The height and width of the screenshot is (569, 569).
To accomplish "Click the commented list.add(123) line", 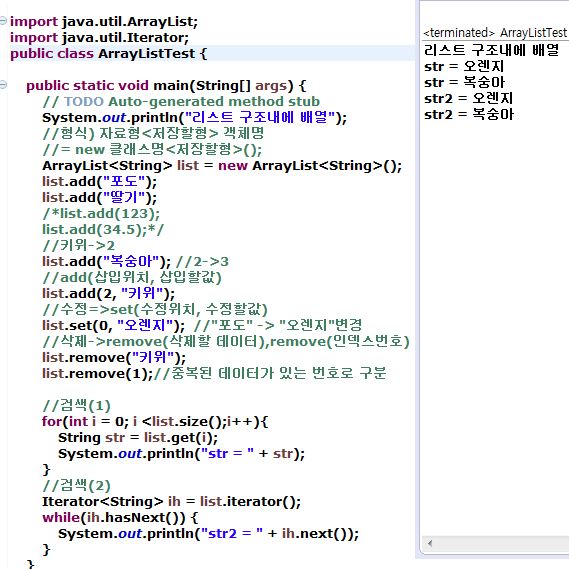I will click(x=101, y=213).
